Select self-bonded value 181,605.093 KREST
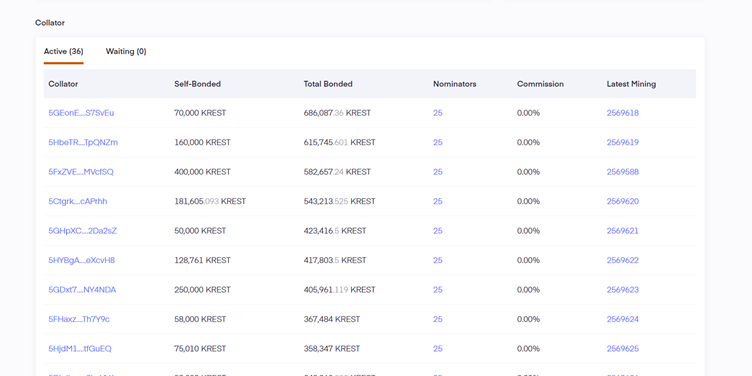Screen dimensions: 752x376 pos(210,201)
